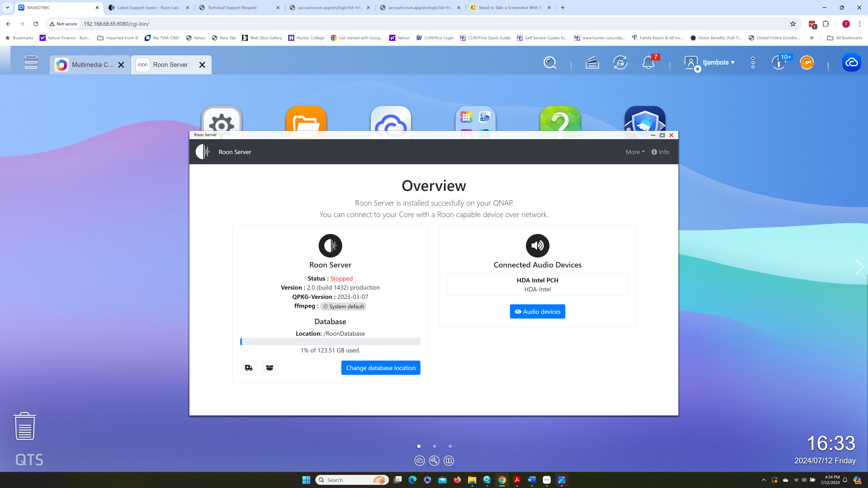The width and height of the screenshot is (868, 488).
Task: Open Firefox from taskbar
Action: (457, 480)
